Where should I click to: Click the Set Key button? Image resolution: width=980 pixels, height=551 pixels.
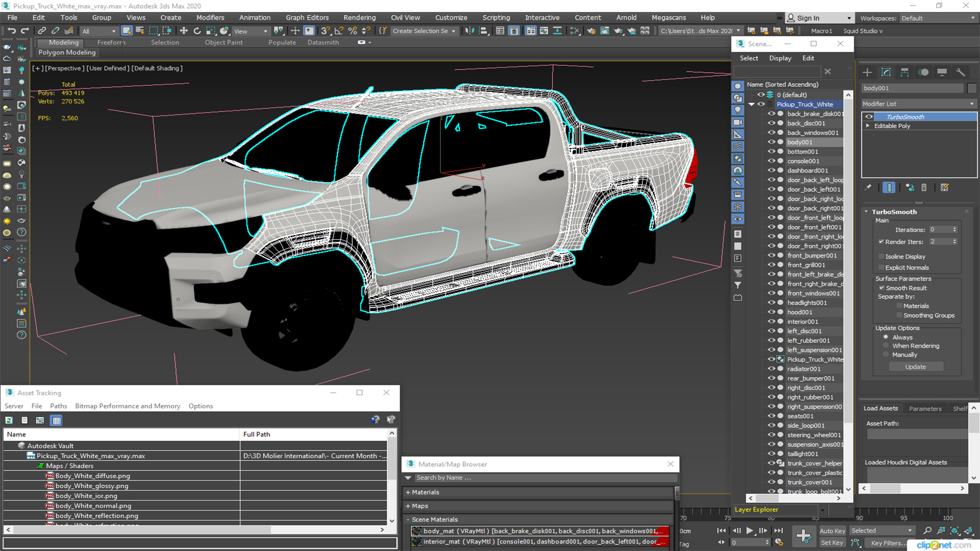tap(832, 543)
